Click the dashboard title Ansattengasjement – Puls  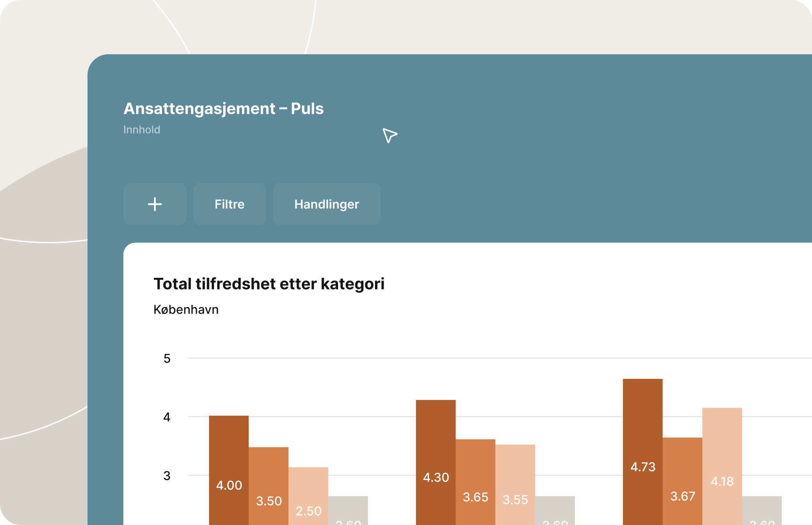(224, 109)
